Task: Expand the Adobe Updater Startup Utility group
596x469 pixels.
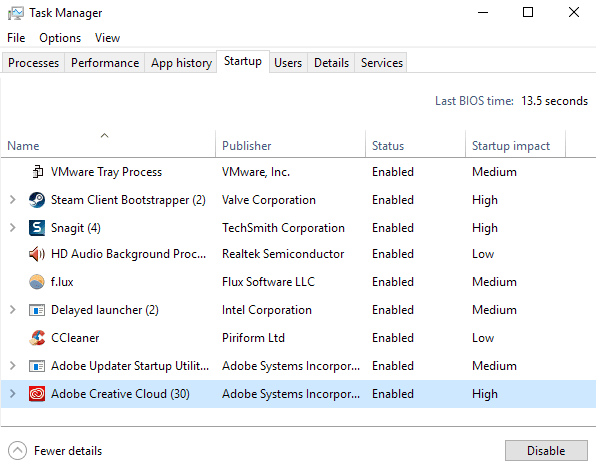Action: pyautogui.click(x=13, y=366)
